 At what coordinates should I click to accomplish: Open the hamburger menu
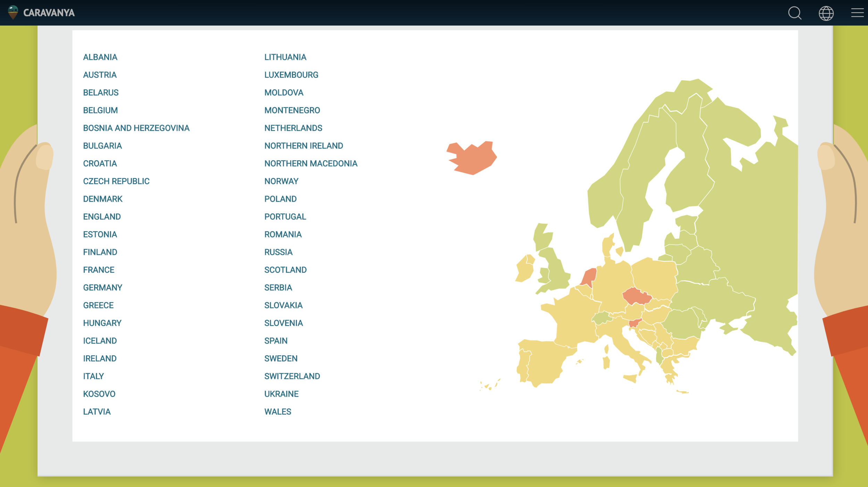(857, 13)
